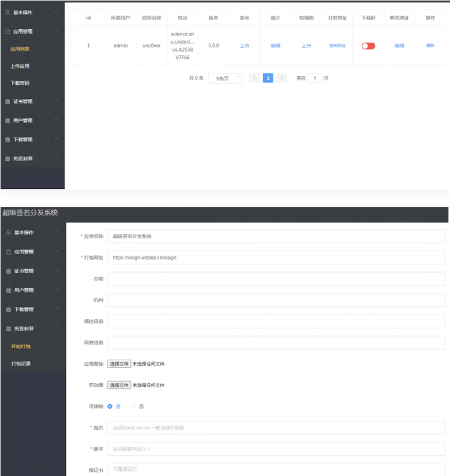Click the 应用管理 briefcase icon in sidebar
The width and height of the screenshot is (450, 476).
point(8,31)
